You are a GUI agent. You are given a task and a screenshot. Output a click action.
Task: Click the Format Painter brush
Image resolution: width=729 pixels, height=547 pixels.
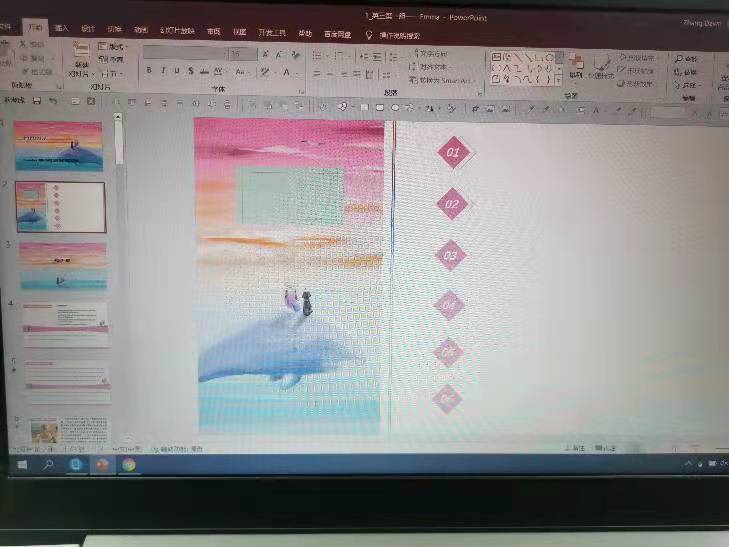[38, 72]
